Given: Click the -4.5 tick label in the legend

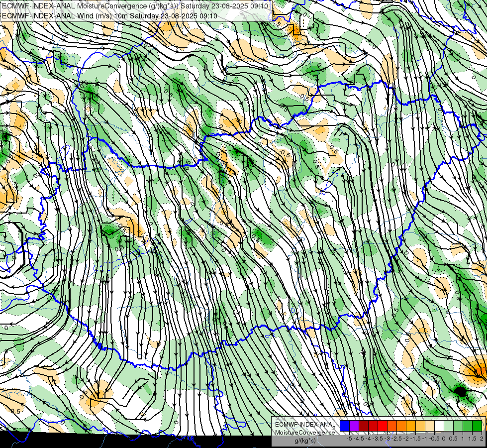Looking at the screenshot, I should [359, 439].
